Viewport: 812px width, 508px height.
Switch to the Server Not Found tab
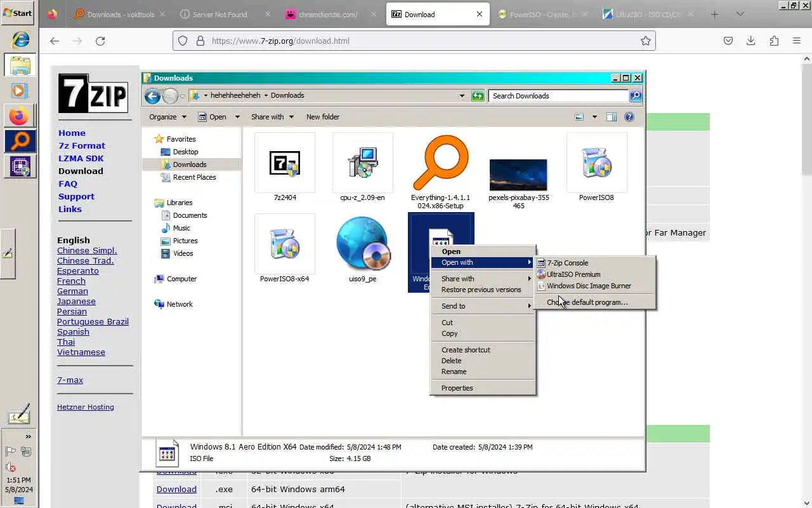(219, 14)
